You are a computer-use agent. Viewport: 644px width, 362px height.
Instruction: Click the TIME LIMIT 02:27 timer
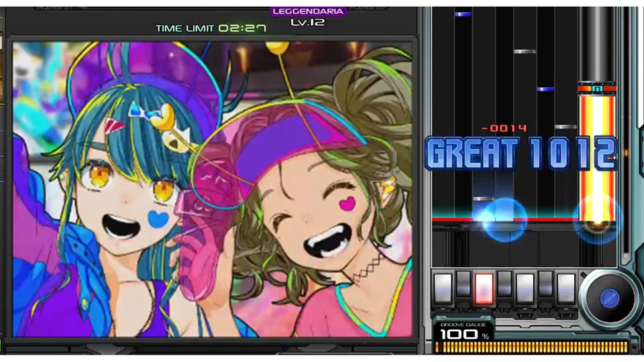pyautogui.click(x=211, y=28)
